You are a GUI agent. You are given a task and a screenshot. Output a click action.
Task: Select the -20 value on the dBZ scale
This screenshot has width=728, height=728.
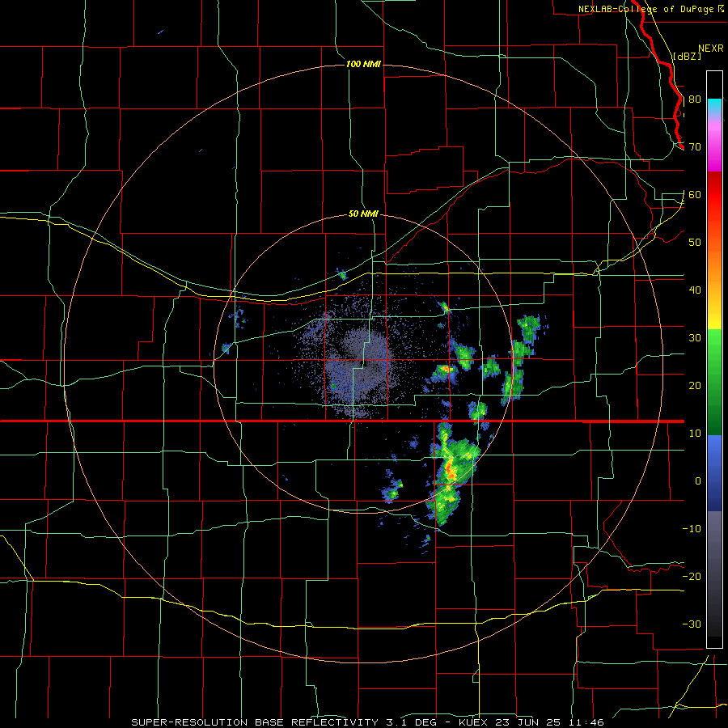click(x=692, y=576)
